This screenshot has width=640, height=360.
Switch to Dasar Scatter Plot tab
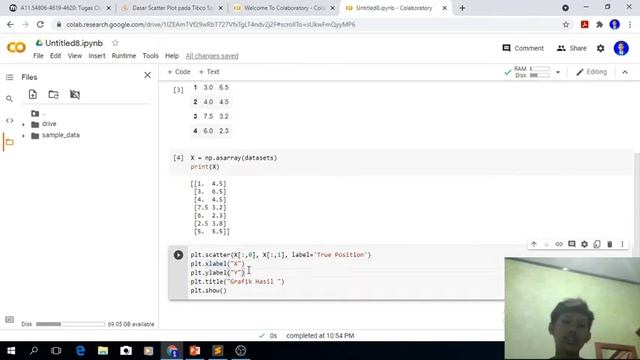click(172, 8)
